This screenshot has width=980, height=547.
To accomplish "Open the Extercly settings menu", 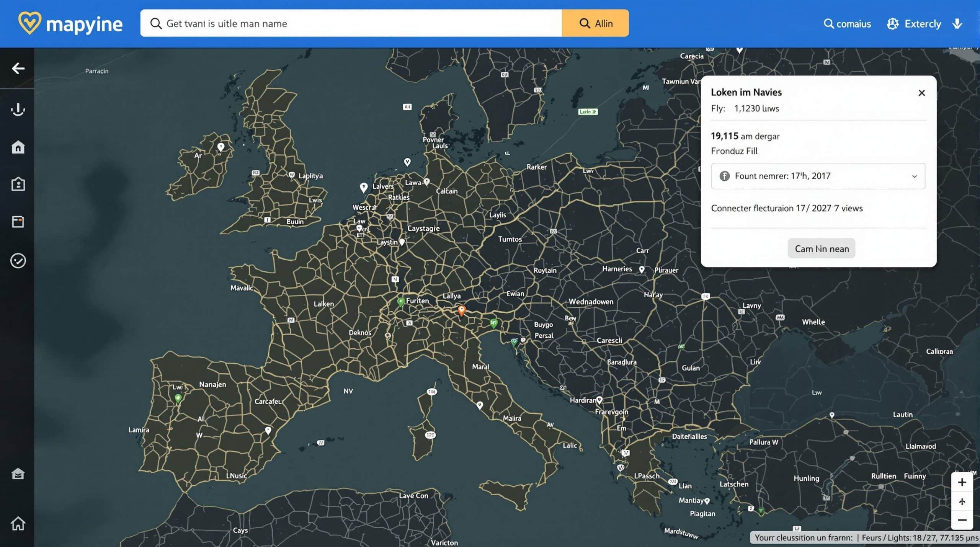I will pos(914,24).
